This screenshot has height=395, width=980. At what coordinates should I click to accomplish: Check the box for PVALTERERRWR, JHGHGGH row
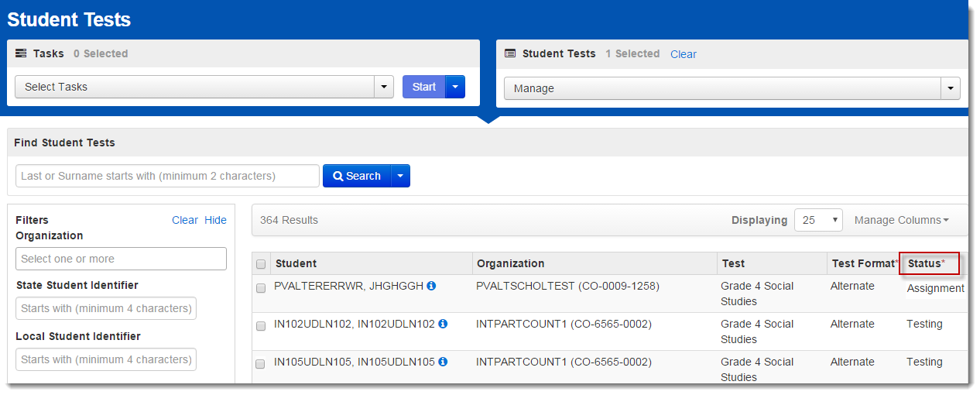pyautogui.click(x=261, y=288)
